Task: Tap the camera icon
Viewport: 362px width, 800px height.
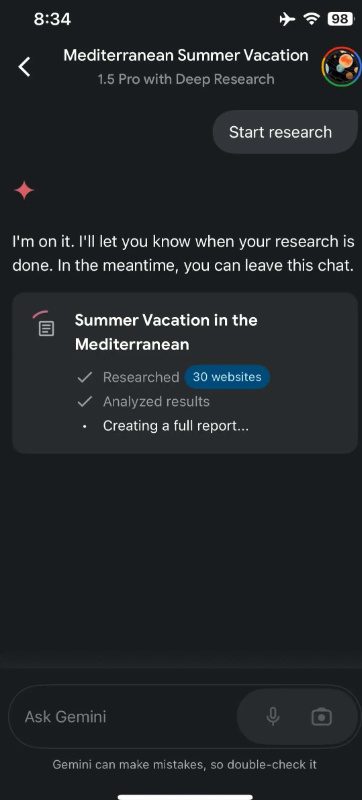Action: coord(321,717)
